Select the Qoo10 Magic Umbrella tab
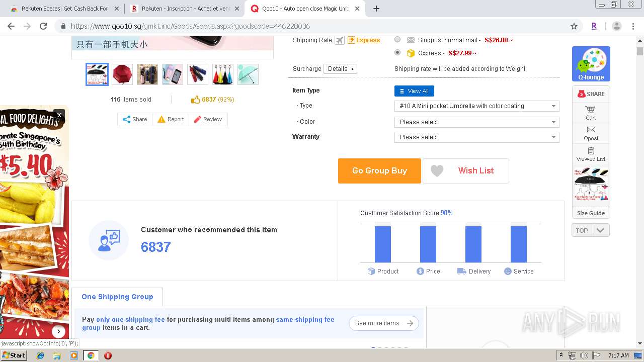The width and height of the screenshot is (644, 362). coord(306,9)
